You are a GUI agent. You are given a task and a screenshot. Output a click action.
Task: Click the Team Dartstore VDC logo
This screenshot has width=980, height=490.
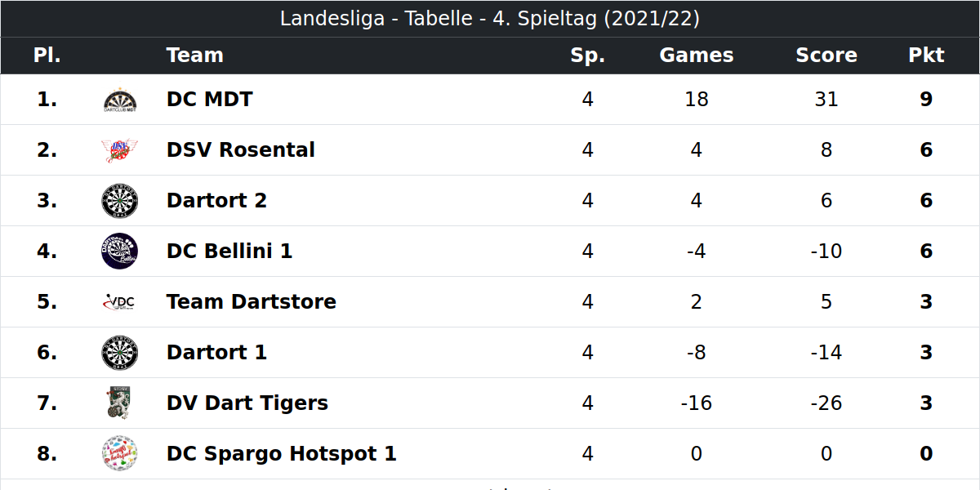tap(120, 302)
